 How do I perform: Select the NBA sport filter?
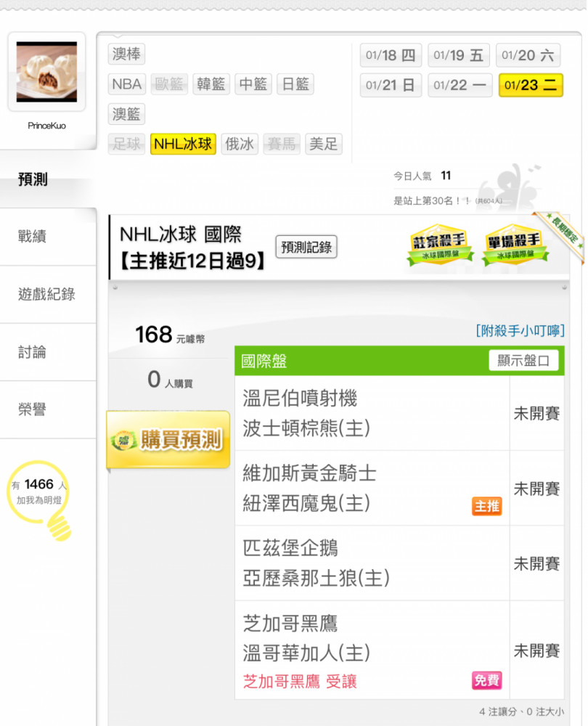point(127,84)
